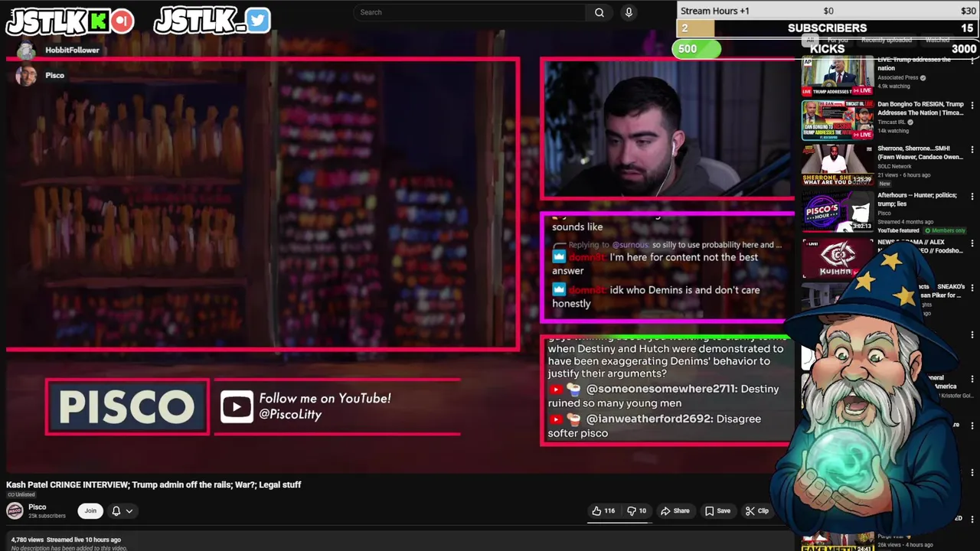Toggle the notification bell for Pisco

click(116, 511)
